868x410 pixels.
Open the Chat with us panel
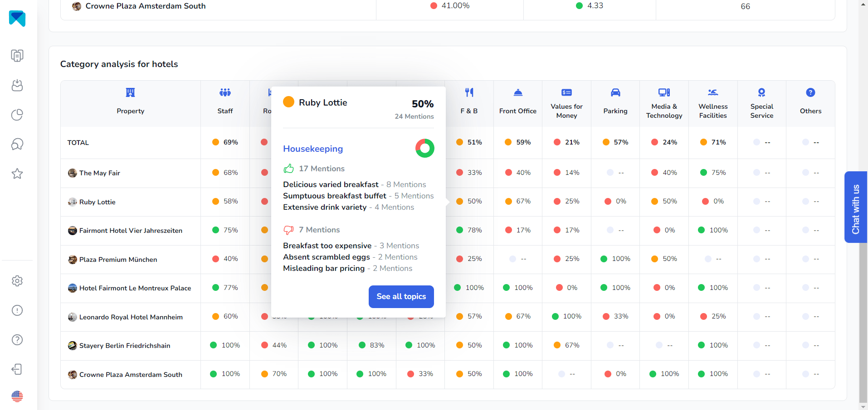(855, 207)
